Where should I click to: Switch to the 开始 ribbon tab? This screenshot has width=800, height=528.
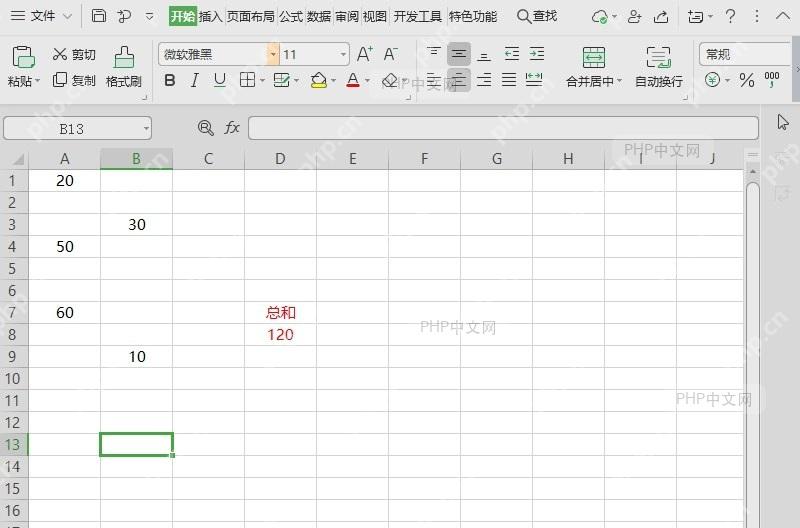pyautogui.click(x=183, y=16)
